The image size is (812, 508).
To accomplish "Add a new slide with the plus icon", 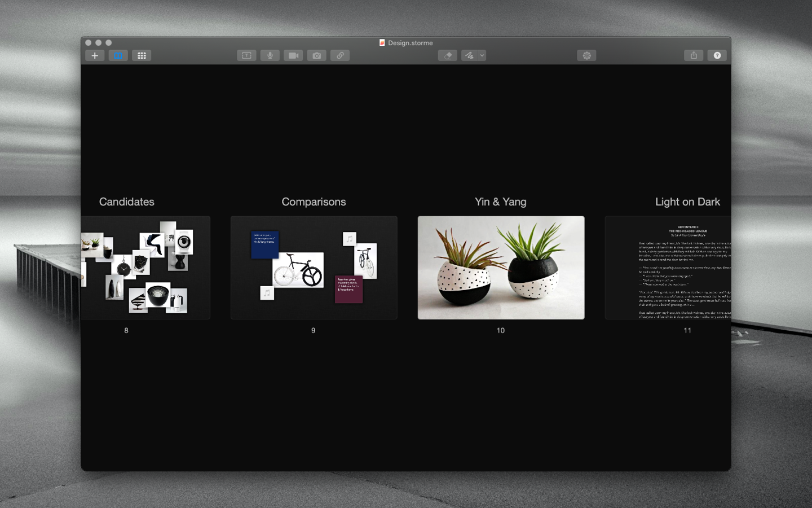I will (94, 55).
